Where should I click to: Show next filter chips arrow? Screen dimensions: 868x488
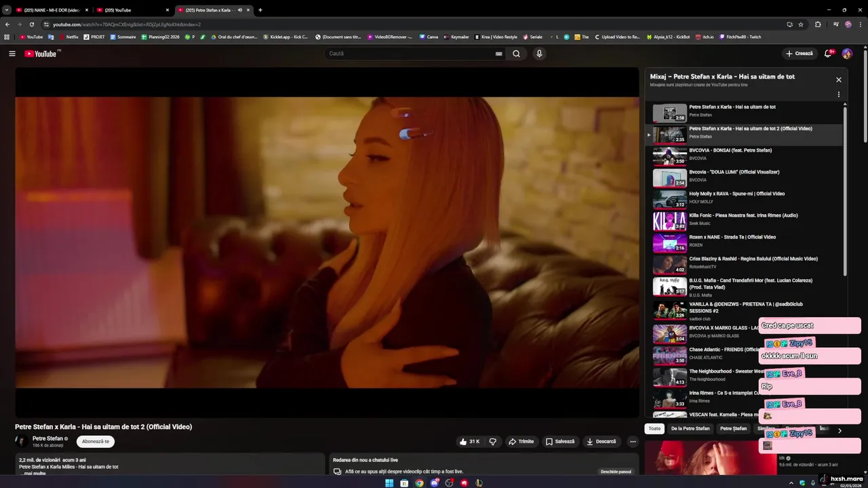point(839,430)
